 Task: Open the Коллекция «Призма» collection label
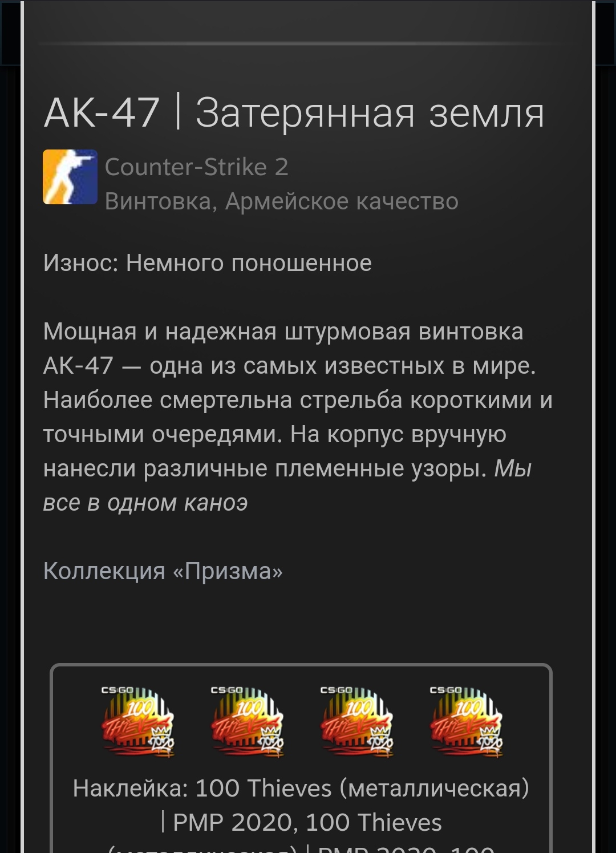pyautogui.click(x=163, y=571)
